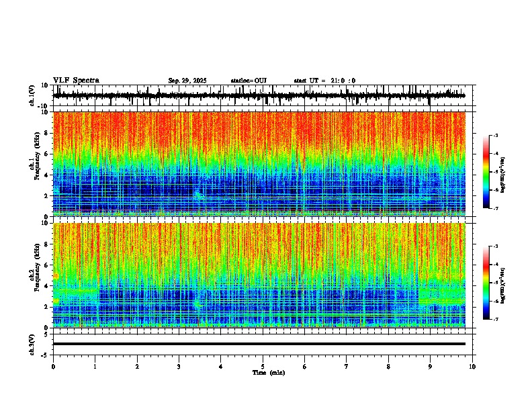Click the flat black ch.3 voltage trace
The height and width of the screenshot is (411, 532).
click(259, 344)
